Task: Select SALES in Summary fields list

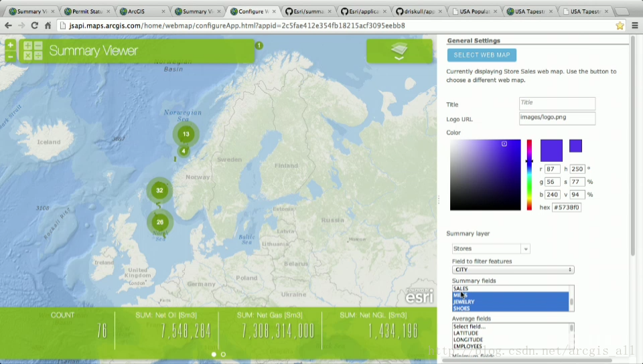Action: tap(510, 288)
